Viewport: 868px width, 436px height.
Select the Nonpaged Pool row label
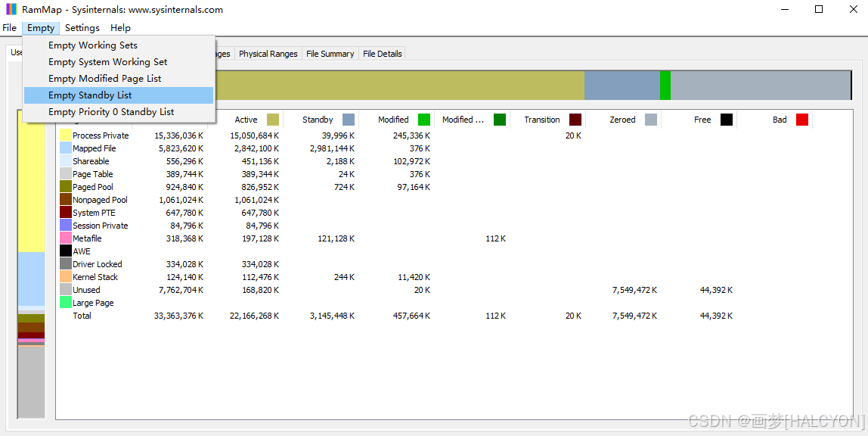pyautogui.click(x=100, y=199)
